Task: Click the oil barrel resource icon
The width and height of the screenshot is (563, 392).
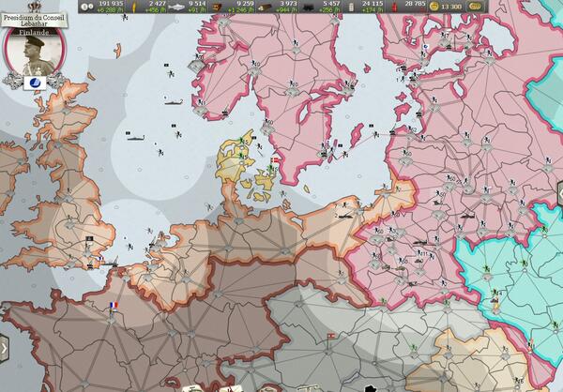Action: pyautogui.click(x=352, y=8)
